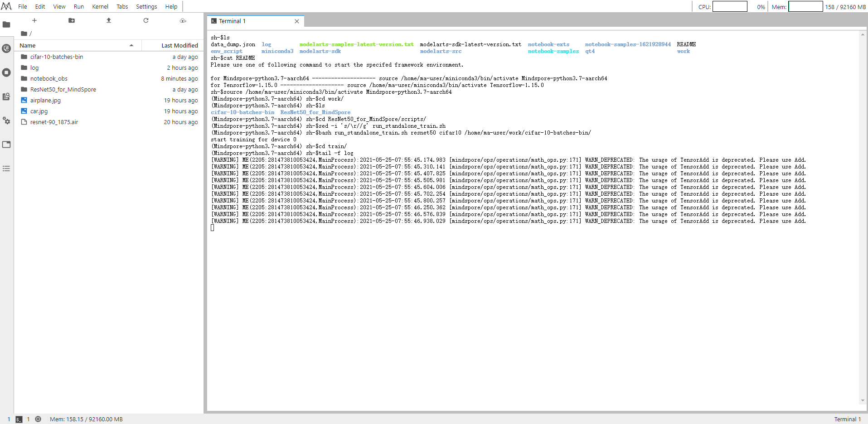This screenshot has height=424, width=868.
Task: Refresh the file list
Action: (146, 20)
